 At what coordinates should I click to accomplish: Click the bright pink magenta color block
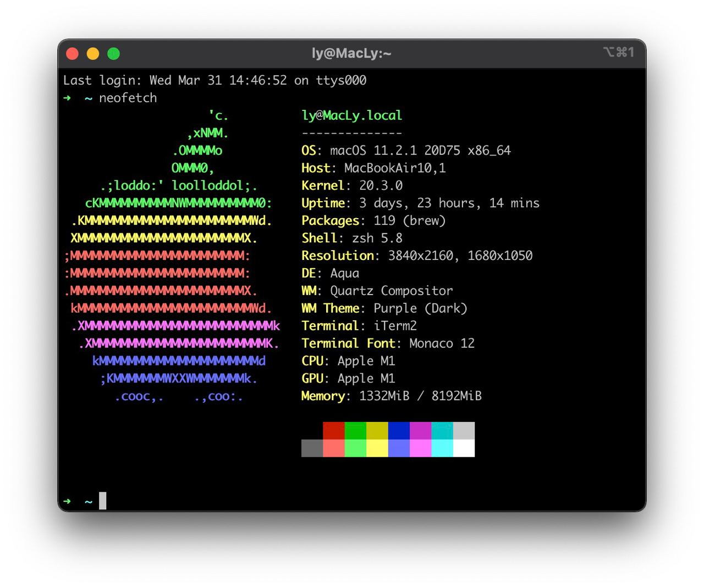pyautogui.click(x=421, y=448)
